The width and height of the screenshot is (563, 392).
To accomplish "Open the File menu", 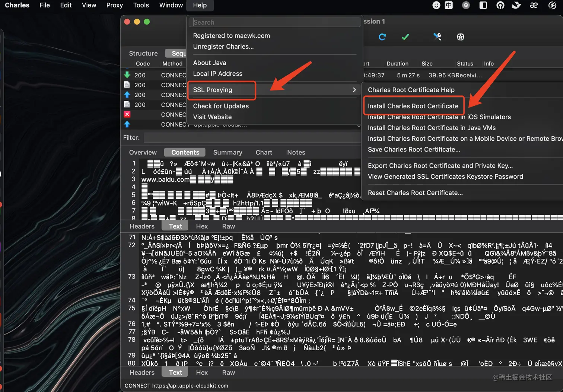I will click(45, 5).
